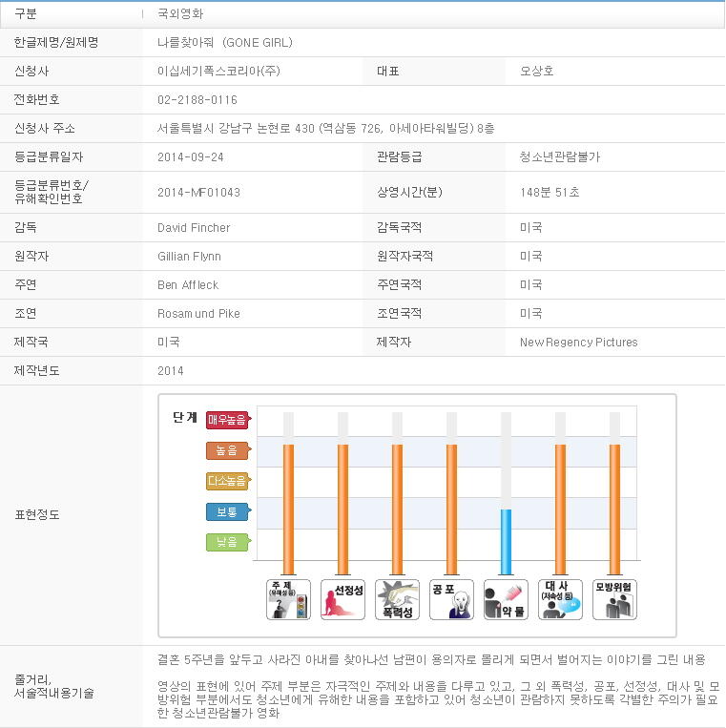Click supporting actor Rosamund Pike
This screenshot has height=728, width=726.
pos(198,314)
